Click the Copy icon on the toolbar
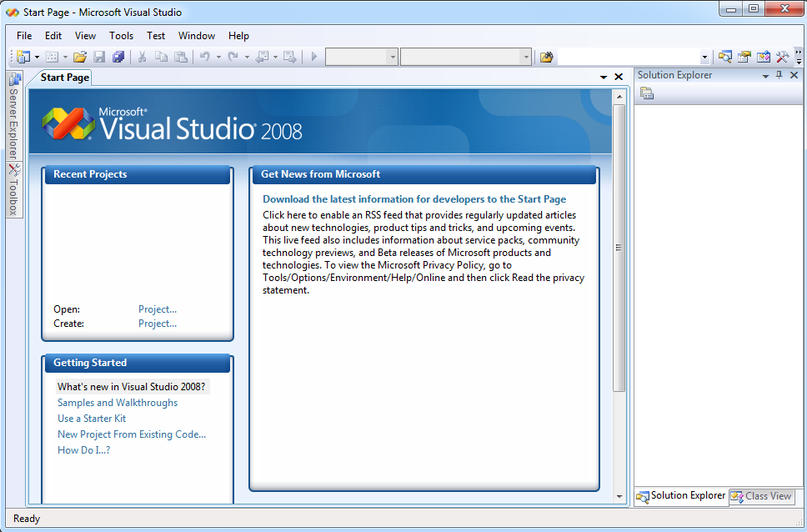 (x=161, y=56)
